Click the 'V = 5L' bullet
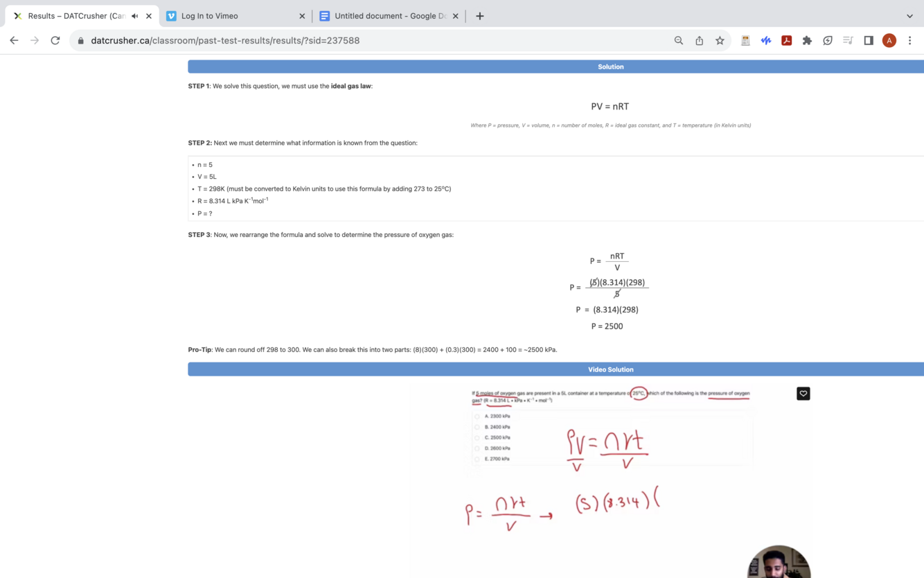This screenshot has height=578, width=924. (x=207, y=177)
